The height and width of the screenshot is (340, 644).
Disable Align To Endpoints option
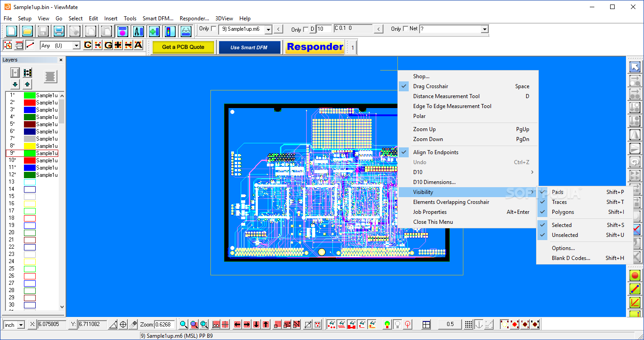click(x=435, y=152)
